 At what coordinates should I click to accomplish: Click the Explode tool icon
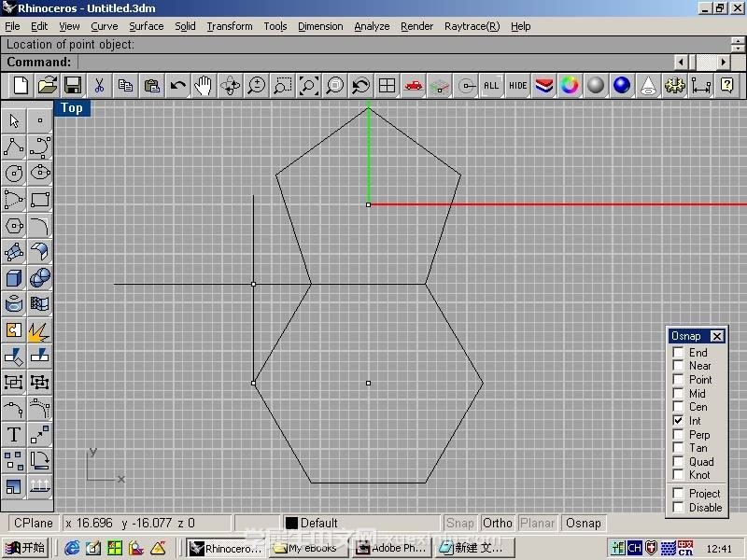[x=40, y=330]
